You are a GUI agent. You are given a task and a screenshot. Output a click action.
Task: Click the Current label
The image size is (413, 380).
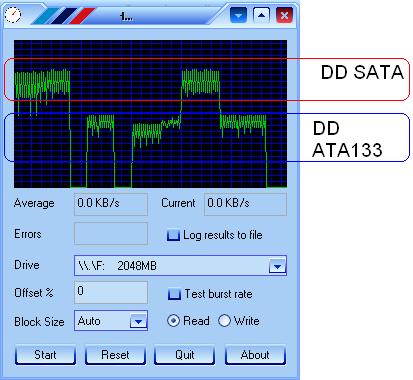tap(178, 203)
